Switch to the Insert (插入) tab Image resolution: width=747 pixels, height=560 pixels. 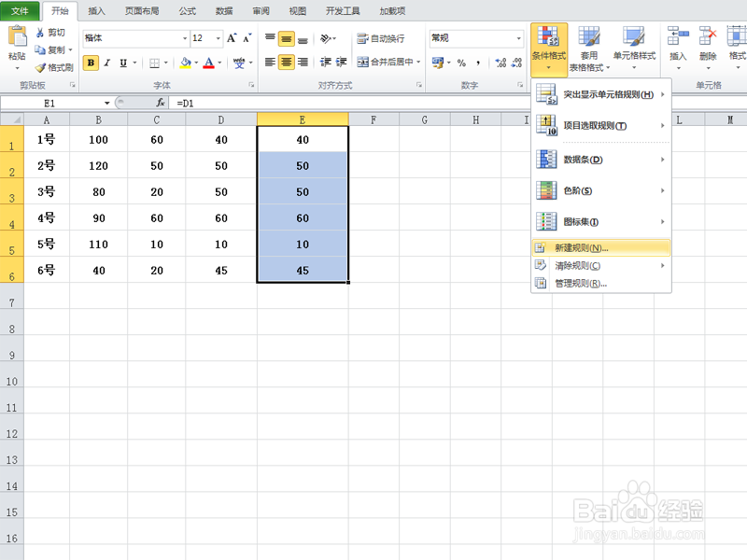(96, 11)
